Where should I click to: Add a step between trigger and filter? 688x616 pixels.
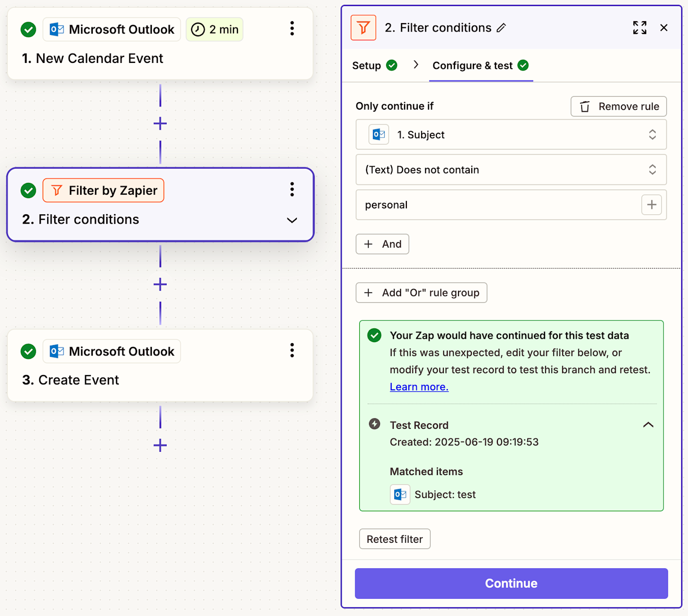click(160, 123)
